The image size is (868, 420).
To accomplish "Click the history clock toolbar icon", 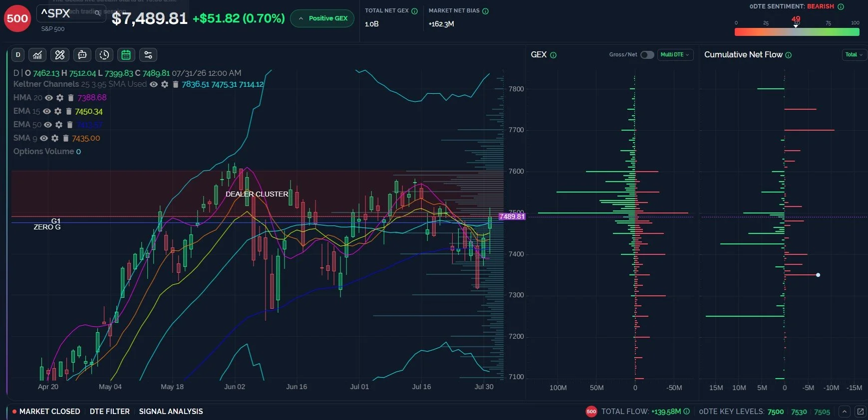I will click(x=104, y=55).
